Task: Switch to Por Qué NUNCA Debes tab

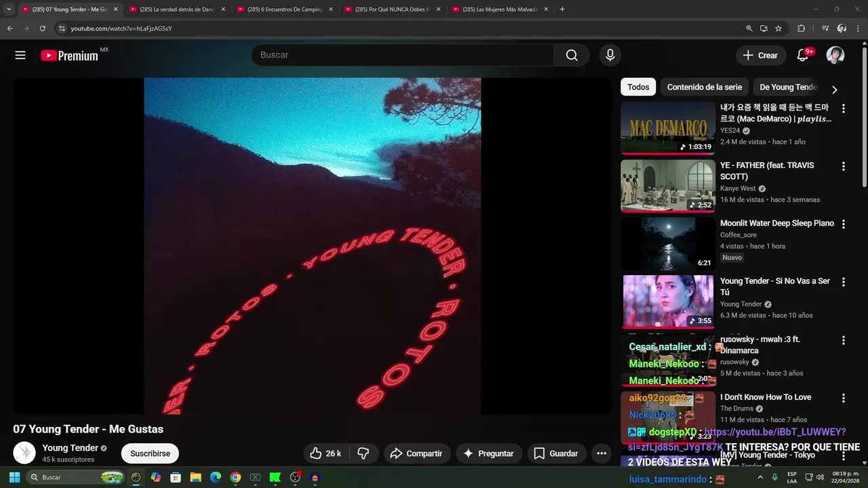Action: pos(391,9)
